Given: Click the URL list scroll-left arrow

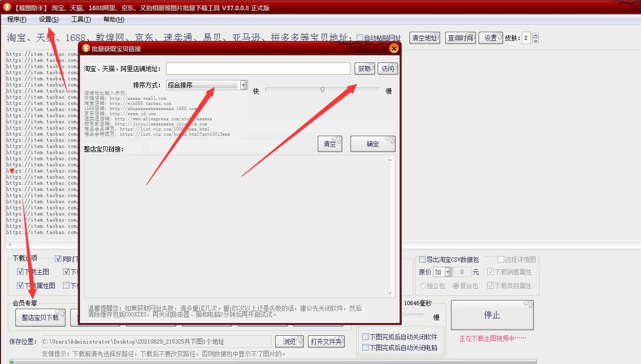Looking at the screenshot, I should click(x=9, y=245).
